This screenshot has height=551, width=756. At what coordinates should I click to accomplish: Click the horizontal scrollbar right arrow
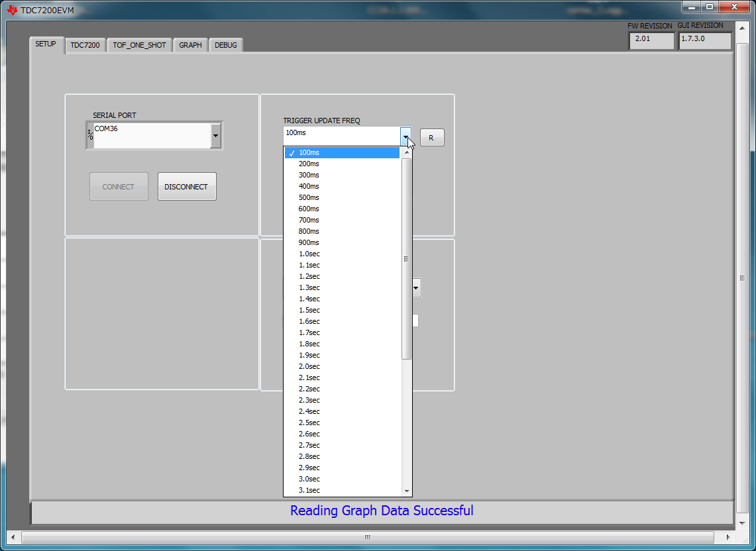pyautogui.click(x=728, y=537)
